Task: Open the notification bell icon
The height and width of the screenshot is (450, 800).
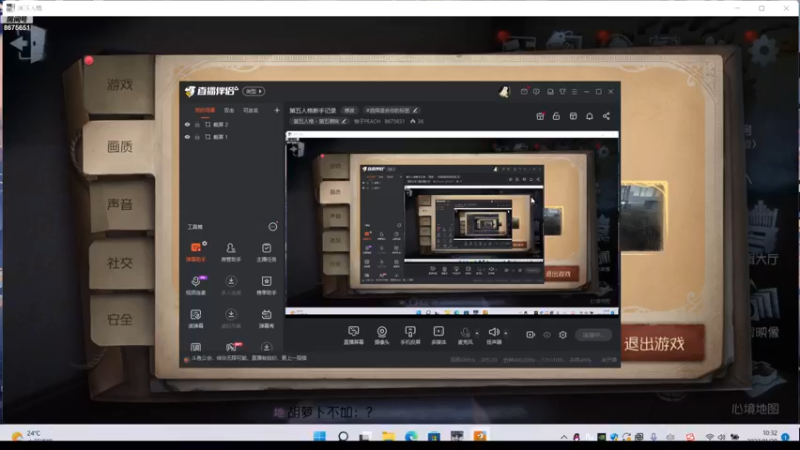Action: [x=589, y=116]
